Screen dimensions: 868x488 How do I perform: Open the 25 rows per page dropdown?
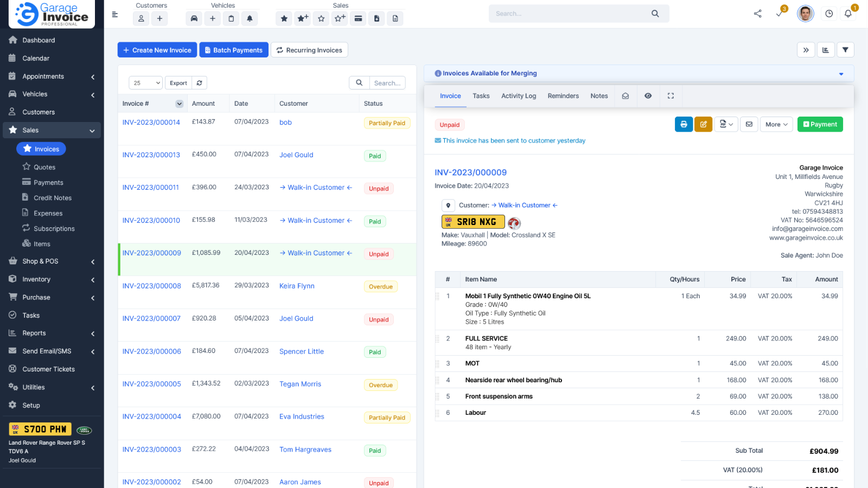(x=145, y=83)
